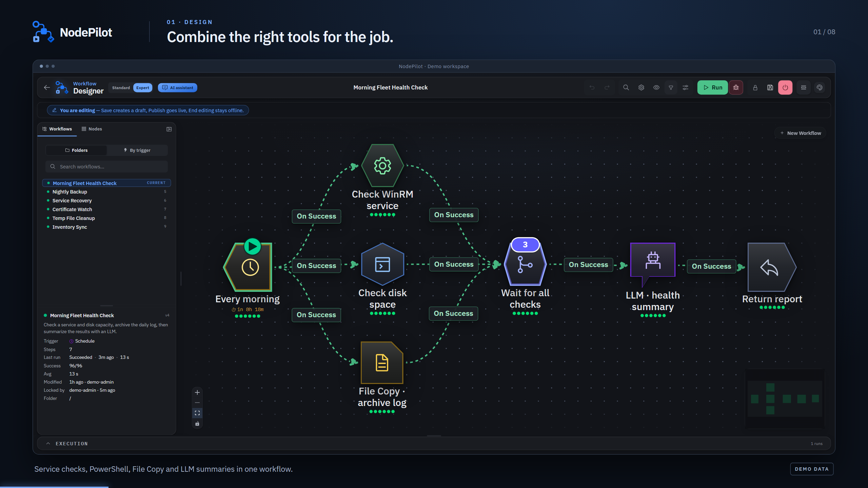The width and height of the screenshot is (868, 488).
Task: Select the Every morning clock trigger node
Action: [x=249, y=268]
